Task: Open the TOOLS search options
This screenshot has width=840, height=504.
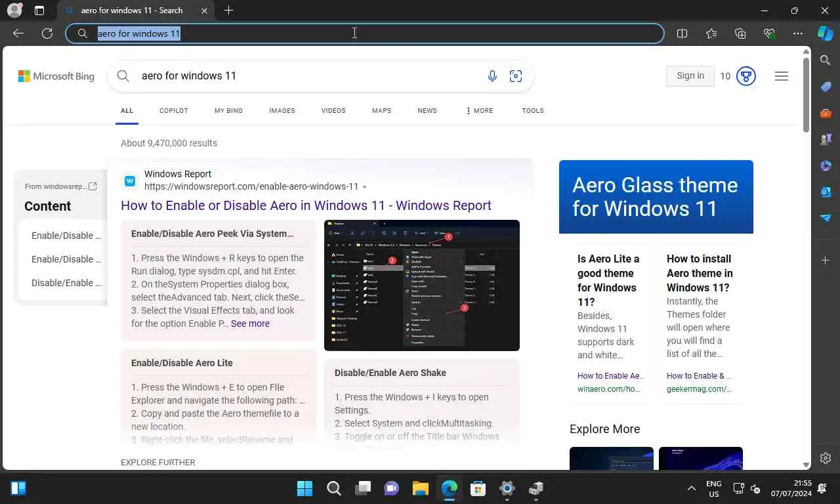Action: tap(533, 111)
